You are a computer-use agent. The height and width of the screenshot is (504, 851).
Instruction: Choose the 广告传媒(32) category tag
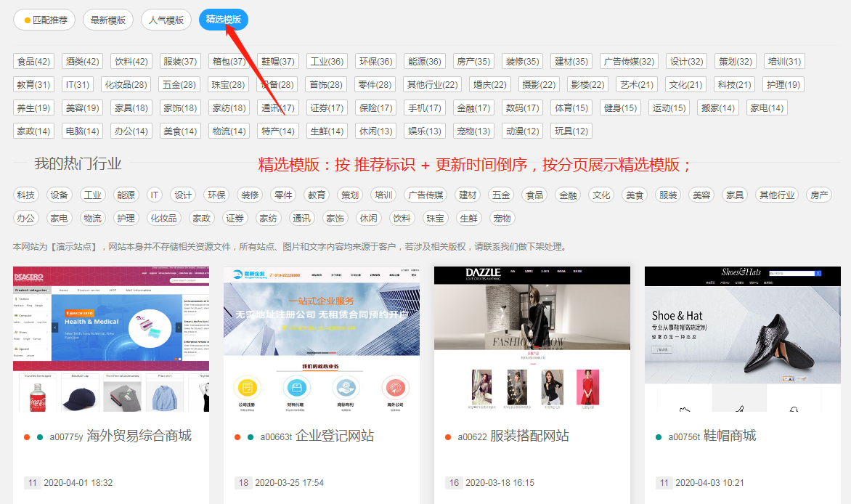pyautogui.click(x=629, y=62)
